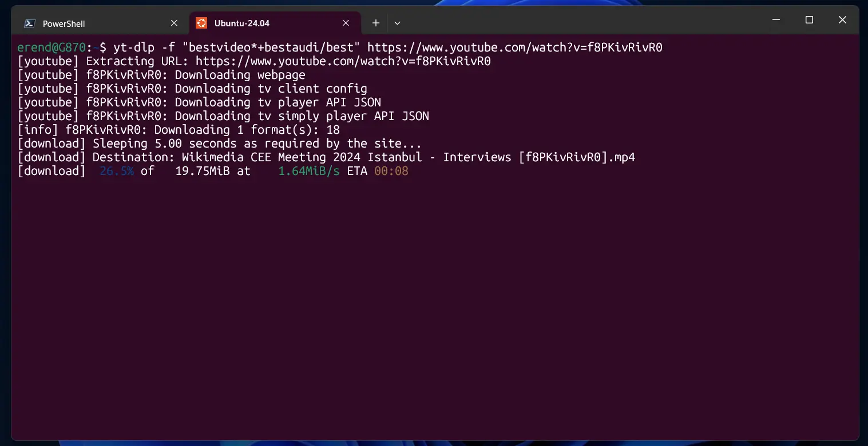Click the Ubuntu logo icon in tab
Screen dimensions: 868x446
click(201, 23)
